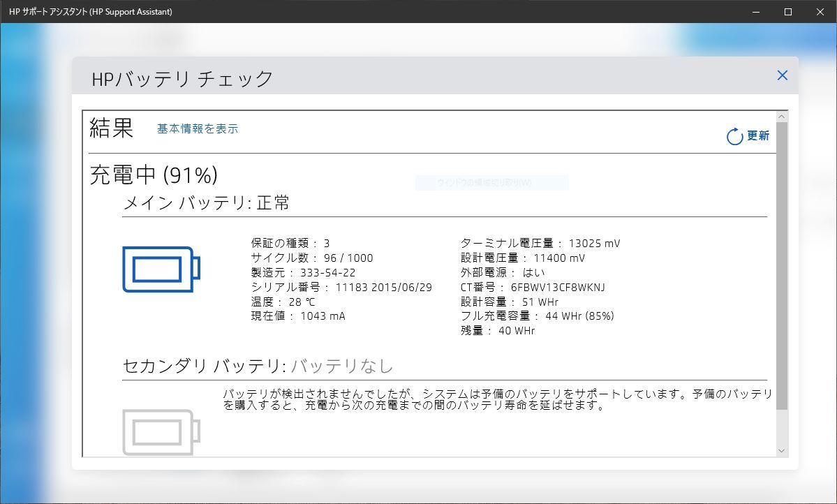Close the HPバッテリ チェック dialog
Image resolution: width=837 pixels, height=504 pixels.
click(782, 75)
